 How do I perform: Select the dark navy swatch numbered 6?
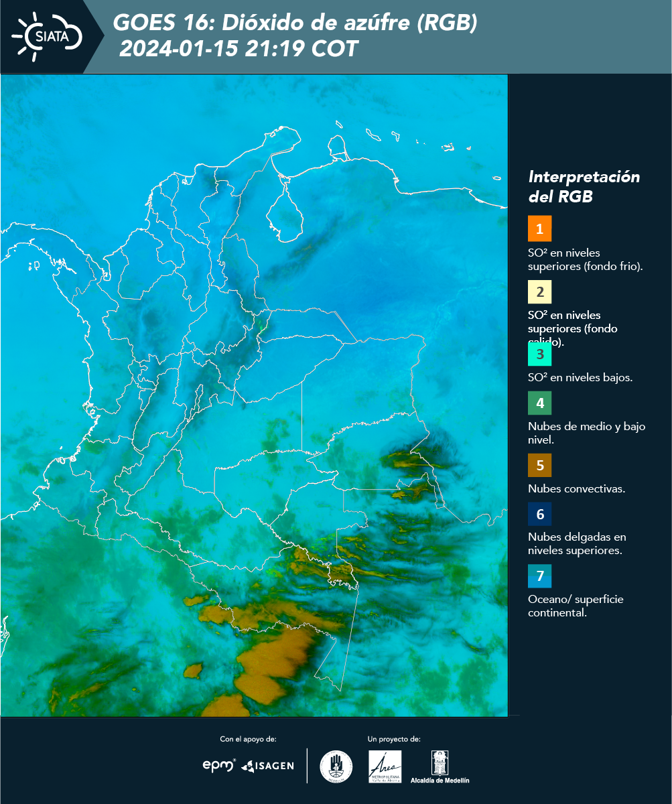coord(539,514)
